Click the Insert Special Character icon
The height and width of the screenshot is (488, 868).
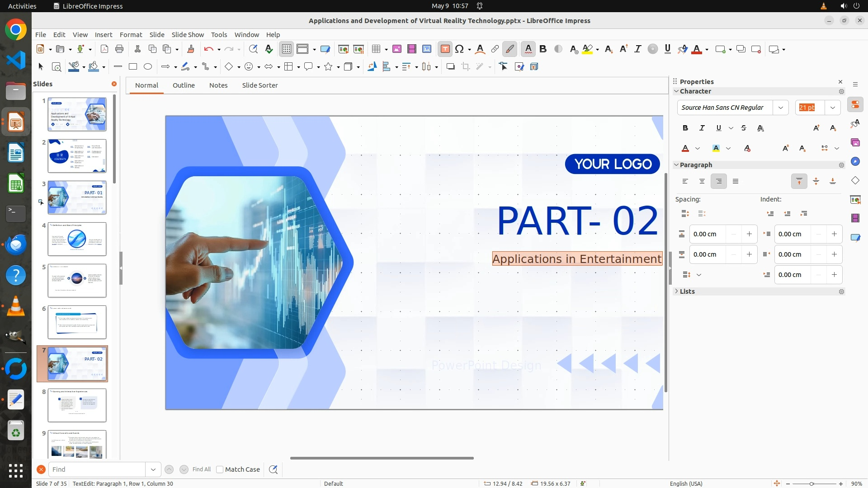coord(459,49)
